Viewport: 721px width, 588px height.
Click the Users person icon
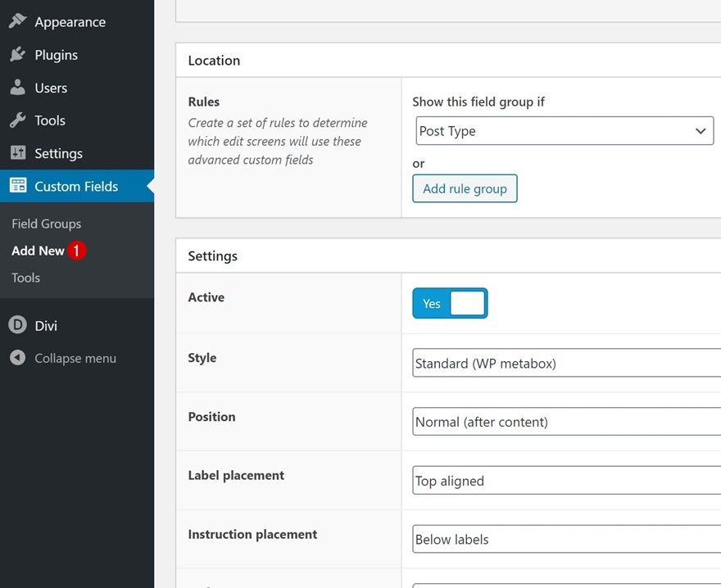[x=17, y=88]
